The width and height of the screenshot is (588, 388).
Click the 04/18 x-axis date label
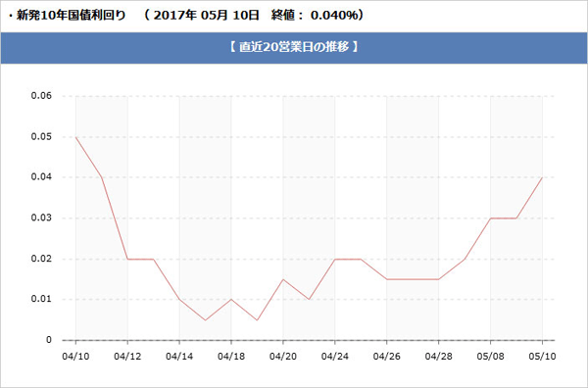click(x=231, y=356)
